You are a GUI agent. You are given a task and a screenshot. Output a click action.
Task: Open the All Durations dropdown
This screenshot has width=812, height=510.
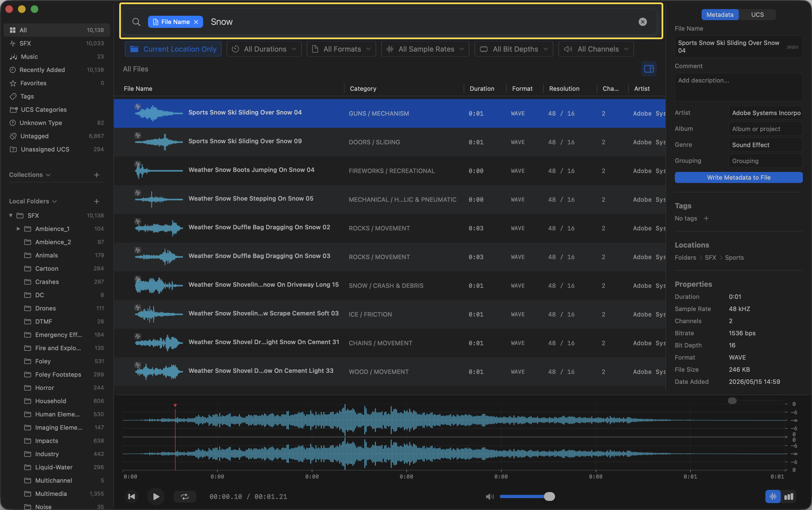point(264,49)
